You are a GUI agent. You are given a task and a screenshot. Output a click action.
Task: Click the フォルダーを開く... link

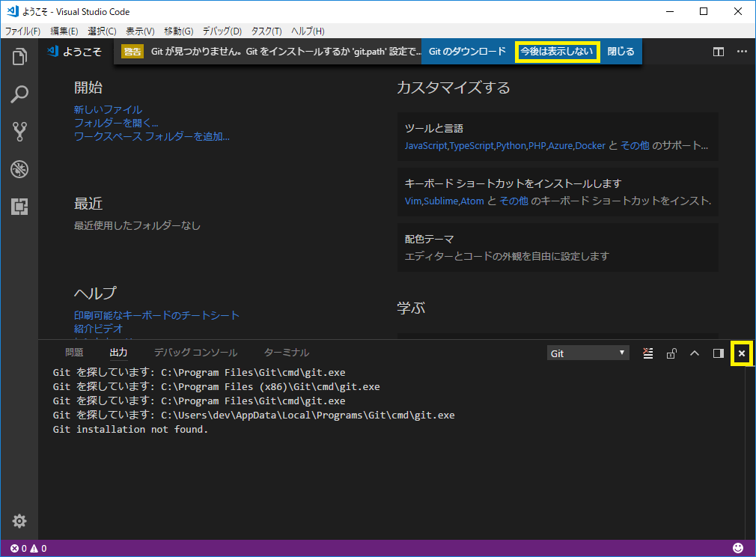pos(116,124)
